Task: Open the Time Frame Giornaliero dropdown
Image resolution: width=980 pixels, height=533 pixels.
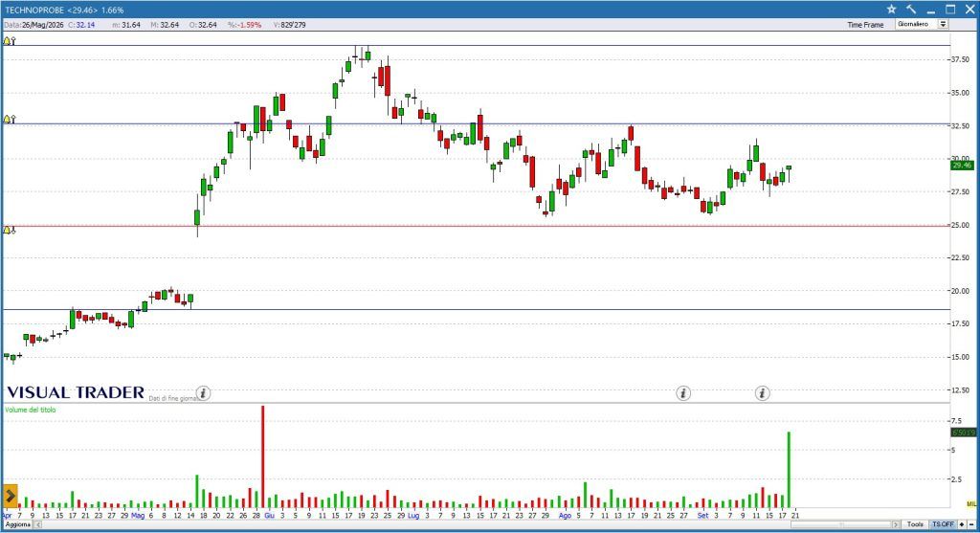Action: tap(922, 24)
